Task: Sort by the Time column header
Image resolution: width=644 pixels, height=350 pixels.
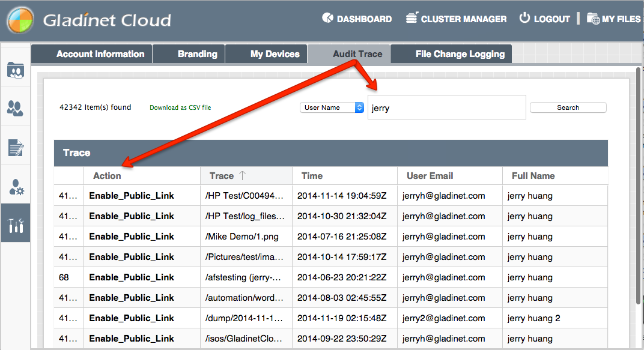Action: coord(345,176)
